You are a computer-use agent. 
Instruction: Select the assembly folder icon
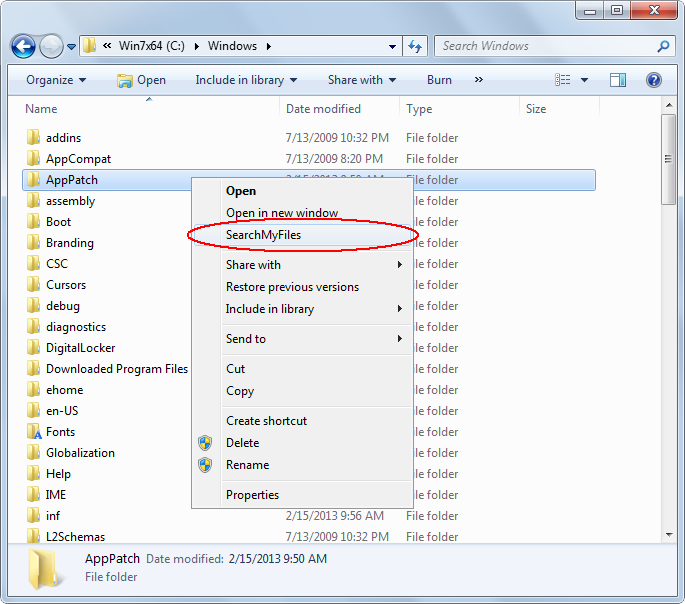point(33,200)
